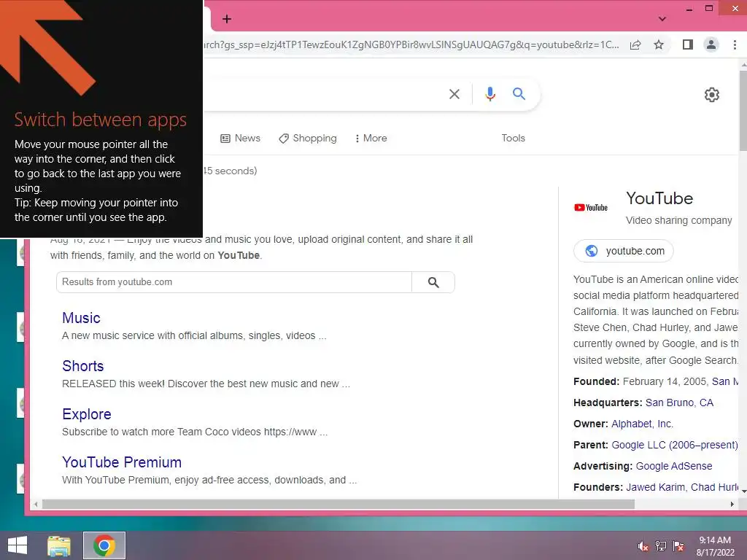Click the address bar URL

tap(411, 44)
